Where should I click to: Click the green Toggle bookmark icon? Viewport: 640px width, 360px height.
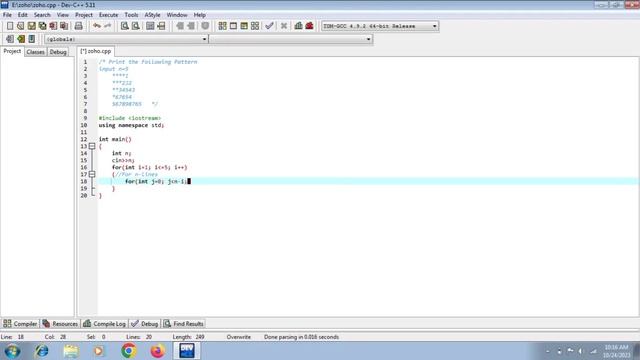click(x=21, y=39)
